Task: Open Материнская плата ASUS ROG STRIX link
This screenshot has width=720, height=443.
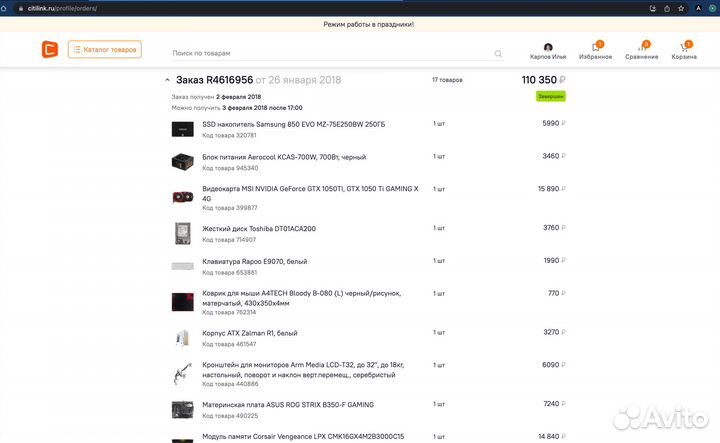Action: [x=288, y=404]
